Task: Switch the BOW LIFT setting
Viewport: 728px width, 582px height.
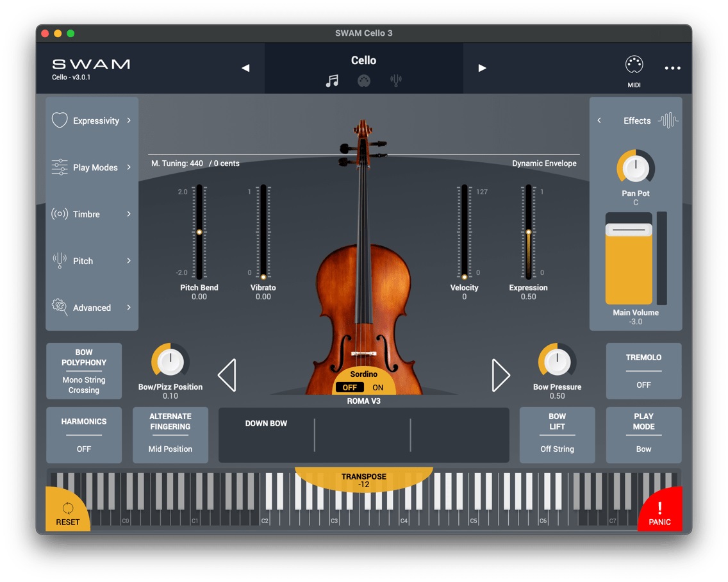Action: pos(557,435)
